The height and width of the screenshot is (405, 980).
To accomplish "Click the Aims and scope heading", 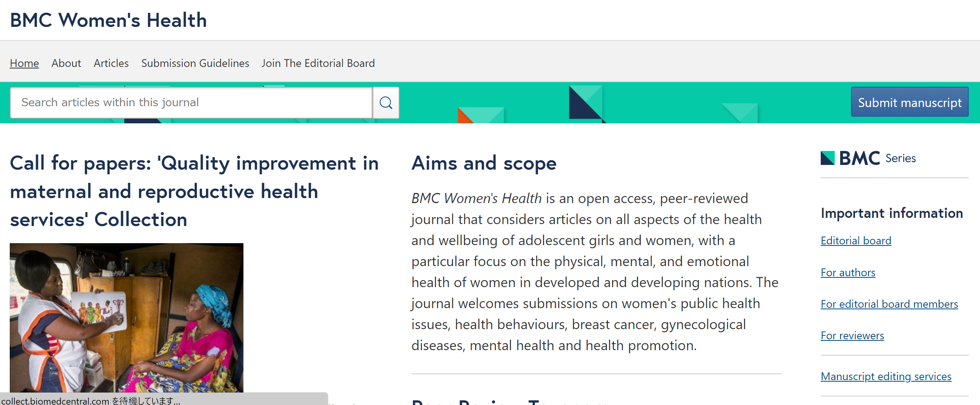I will pyautogui.click(x=484, y=163).
